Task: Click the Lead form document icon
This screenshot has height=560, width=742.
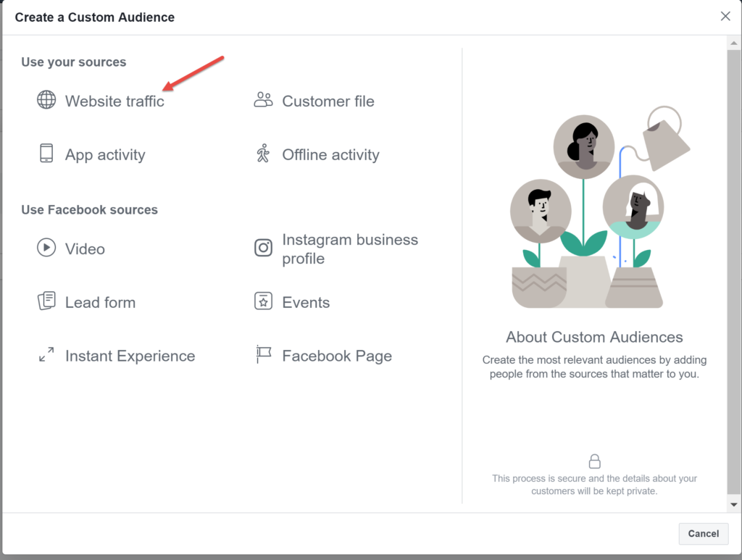Action: (x=46, y=301)
